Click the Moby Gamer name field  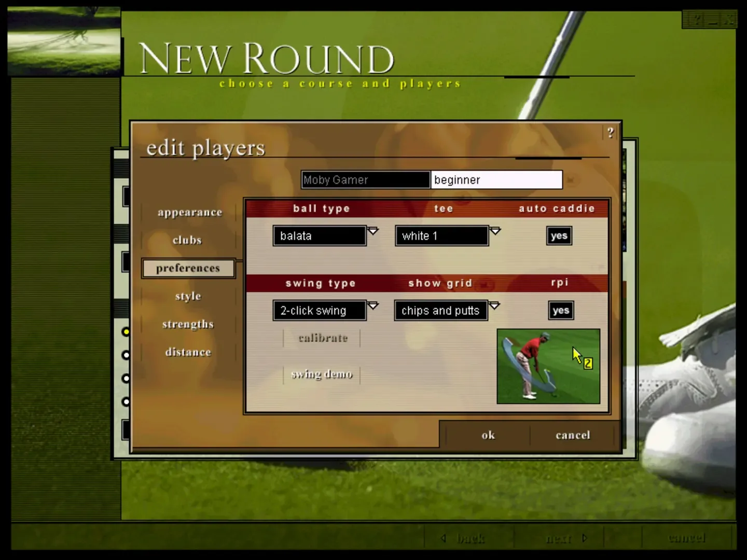[x=365, y=180]
